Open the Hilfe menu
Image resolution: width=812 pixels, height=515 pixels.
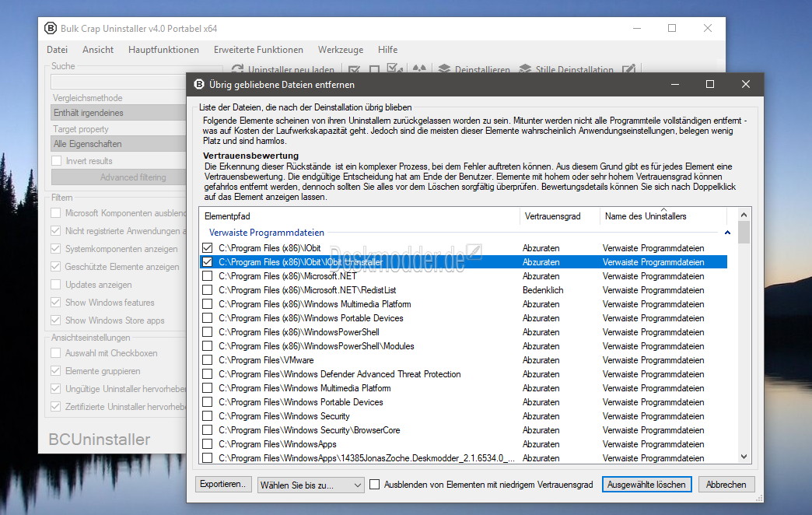[x=387, y=50]
